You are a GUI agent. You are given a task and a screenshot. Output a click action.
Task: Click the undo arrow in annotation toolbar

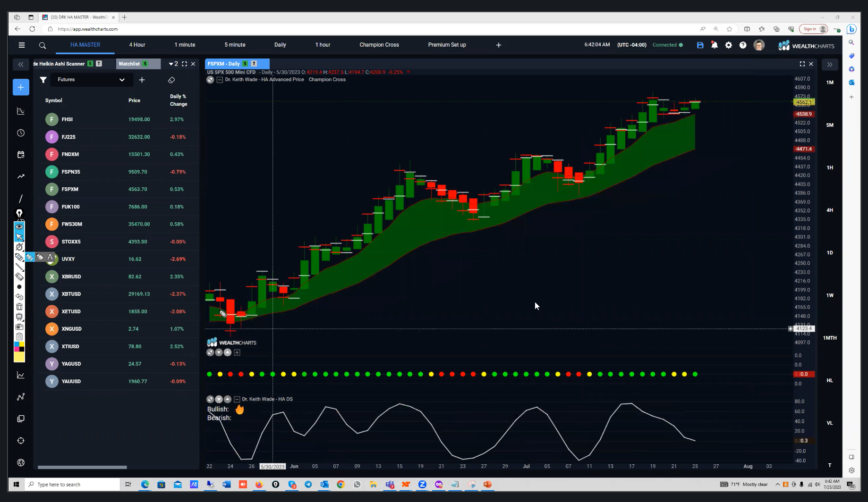click(x=19, y=297)
